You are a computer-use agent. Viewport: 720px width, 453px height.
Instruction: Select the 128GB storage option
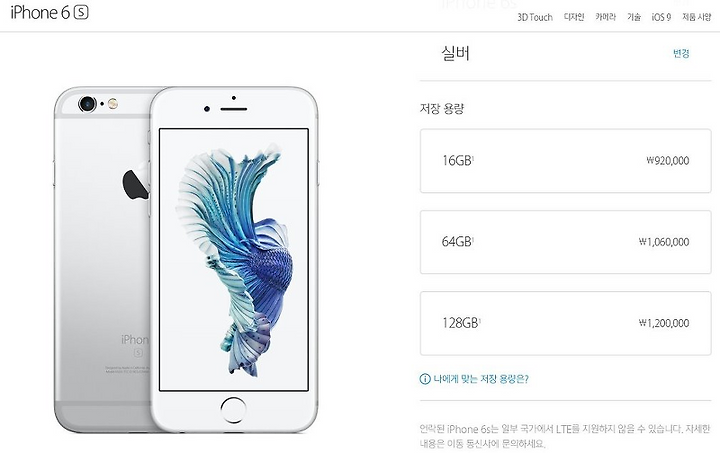pos(565,323)
